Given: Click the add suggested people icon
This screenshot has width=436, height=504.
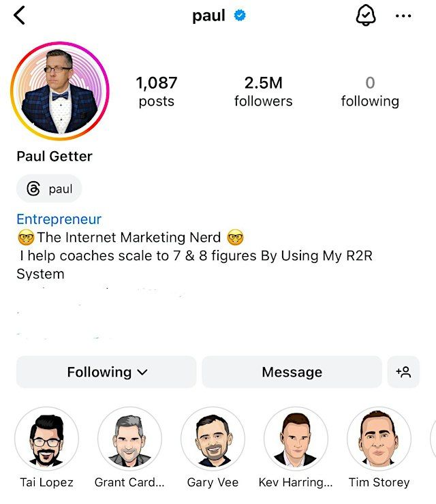Looking at the screenshot, I should [403, 372].
